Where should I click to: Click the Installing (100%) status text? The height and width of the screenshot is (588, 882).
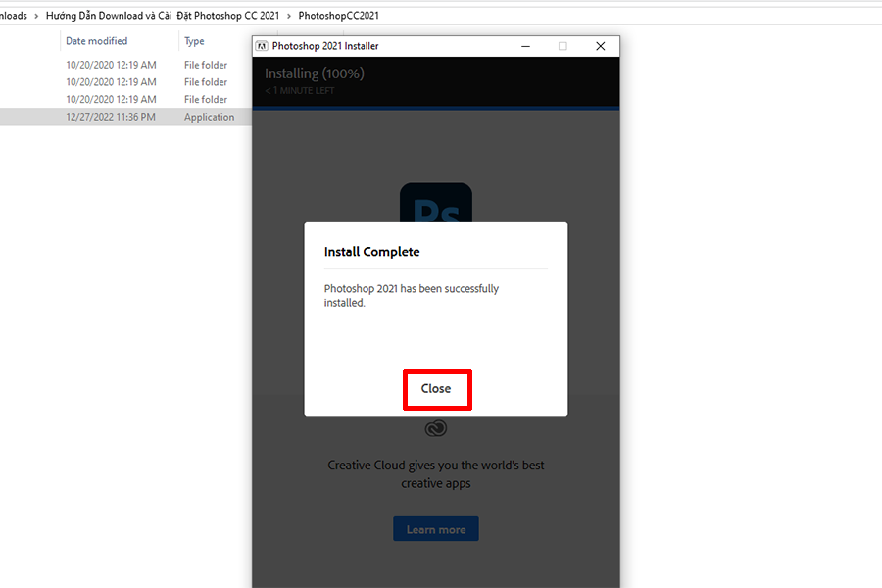pos(315,73)
